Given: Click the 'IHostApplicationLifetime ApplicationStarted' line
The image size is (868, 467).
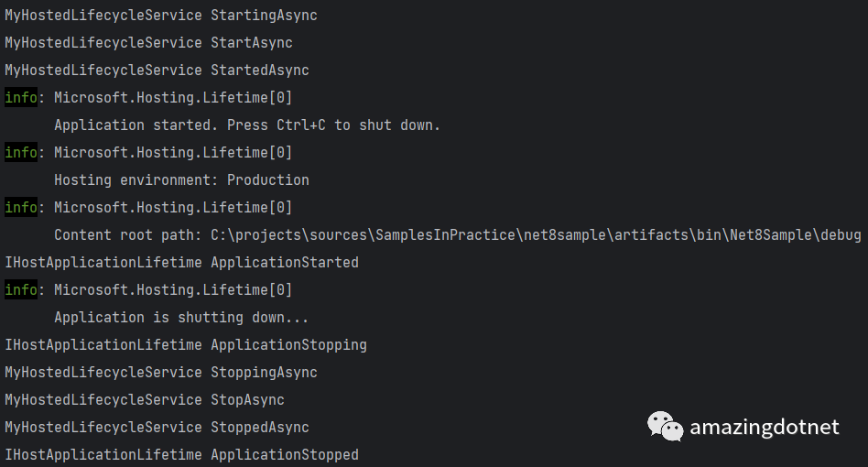Looking at the screenshot, I should [x=181, y=263].
